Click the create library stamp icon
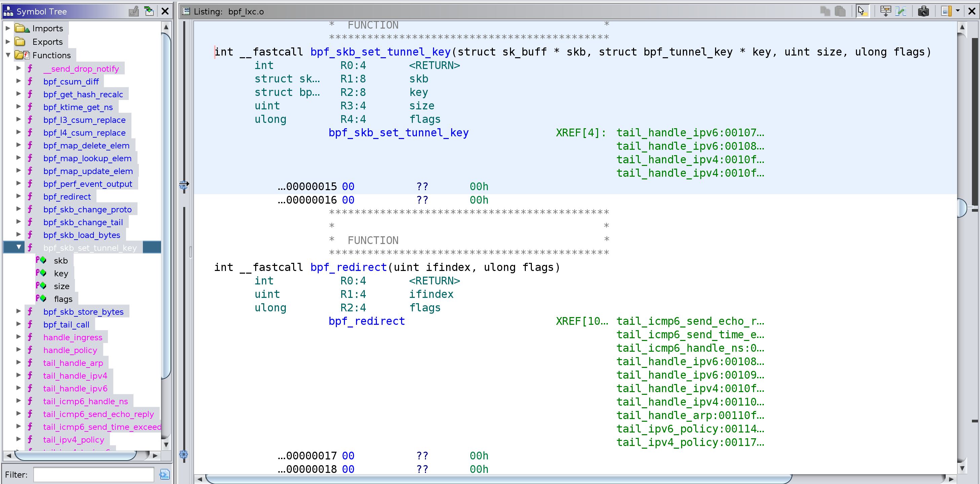This screenshot has height=484, width=980. coord(133,11)
